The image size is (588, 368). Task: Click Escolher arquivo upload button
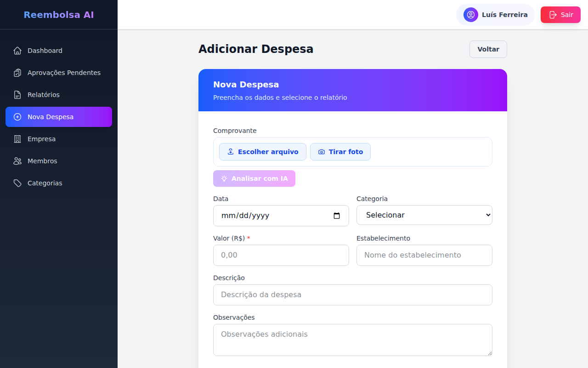(263, 152)
